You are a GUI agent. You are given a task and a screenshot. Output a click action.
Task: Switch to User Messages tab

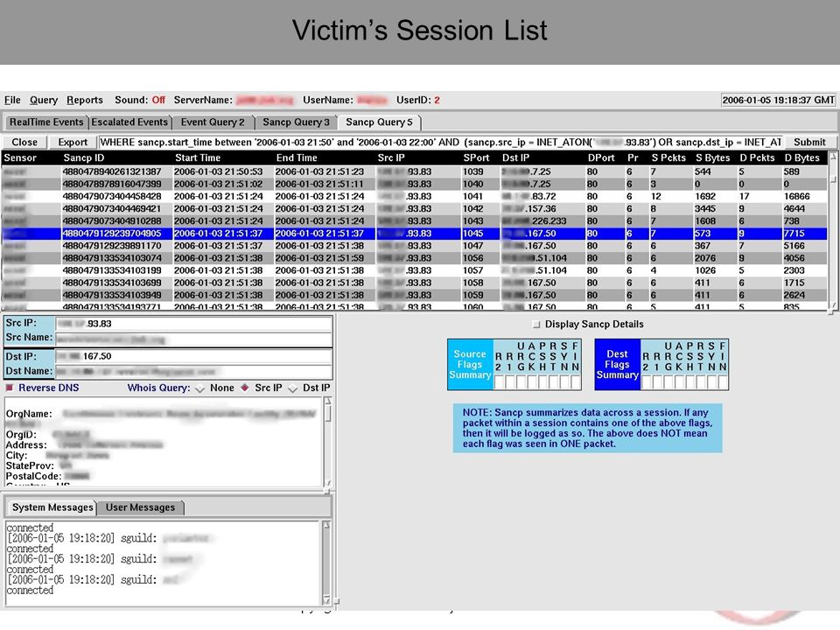click(x=140, y=507)
